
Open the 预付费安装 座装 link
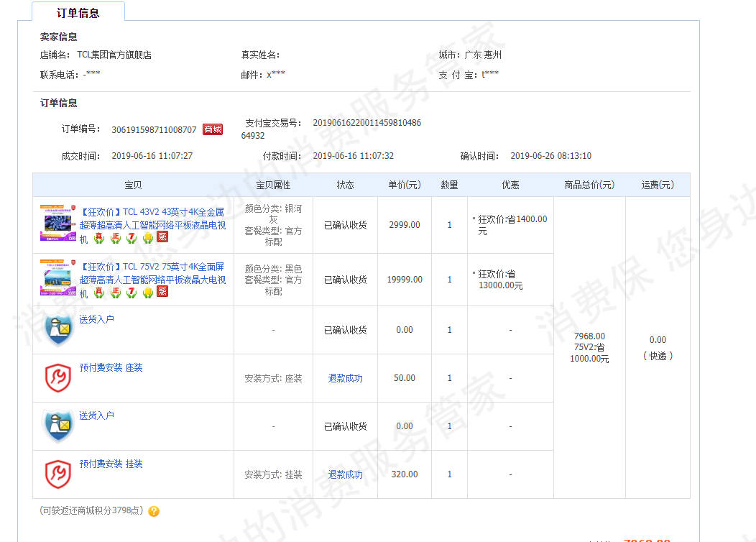(x=111, y=367)
